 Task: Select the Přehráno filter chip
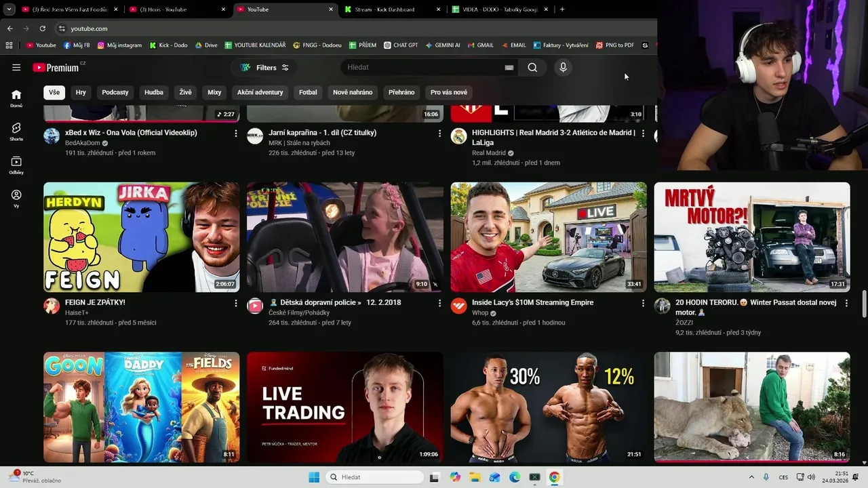tap(401, 92)
